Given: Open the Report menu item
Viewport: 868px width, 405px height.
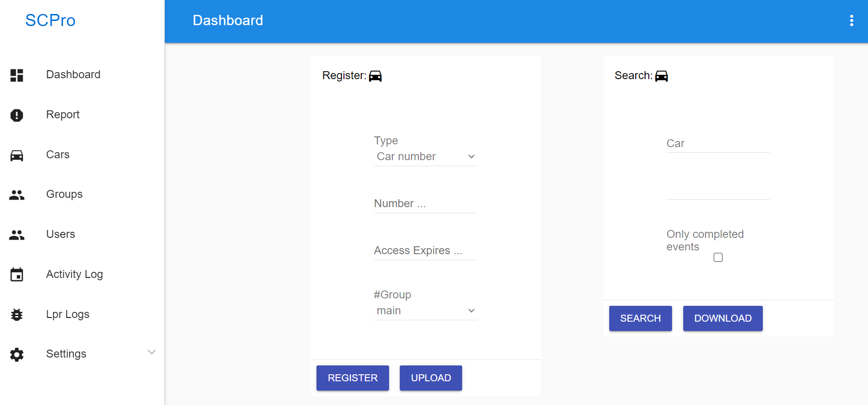Looking at the screenshot, I should 63,115.
